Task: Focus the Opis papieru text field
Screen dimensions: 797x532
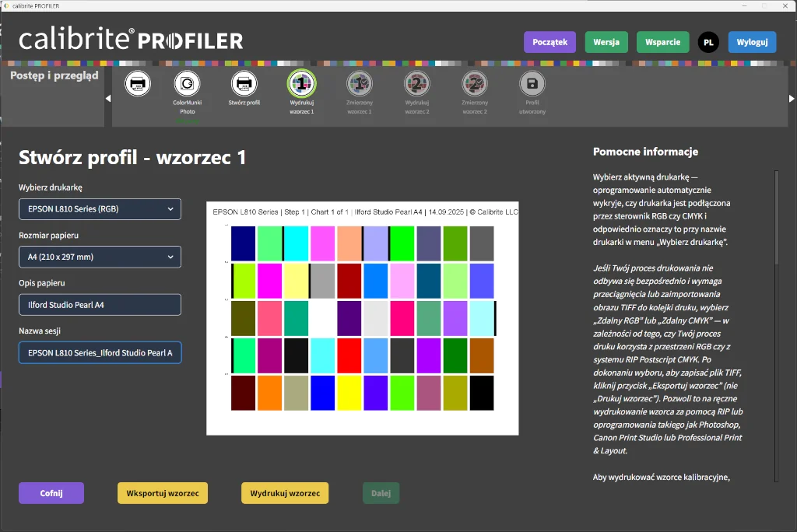Action: tap(100, 305)
